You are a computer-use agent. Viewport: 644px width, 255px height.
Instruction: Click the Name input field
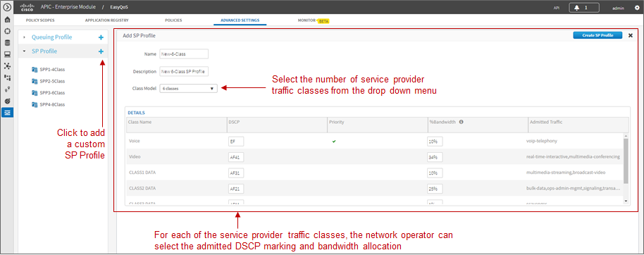tap(184, 54)
